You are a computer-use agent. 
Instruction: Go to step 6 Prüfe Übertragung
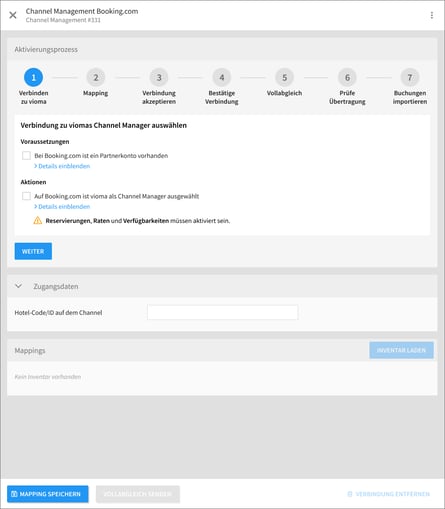click(x=347, y=77)
